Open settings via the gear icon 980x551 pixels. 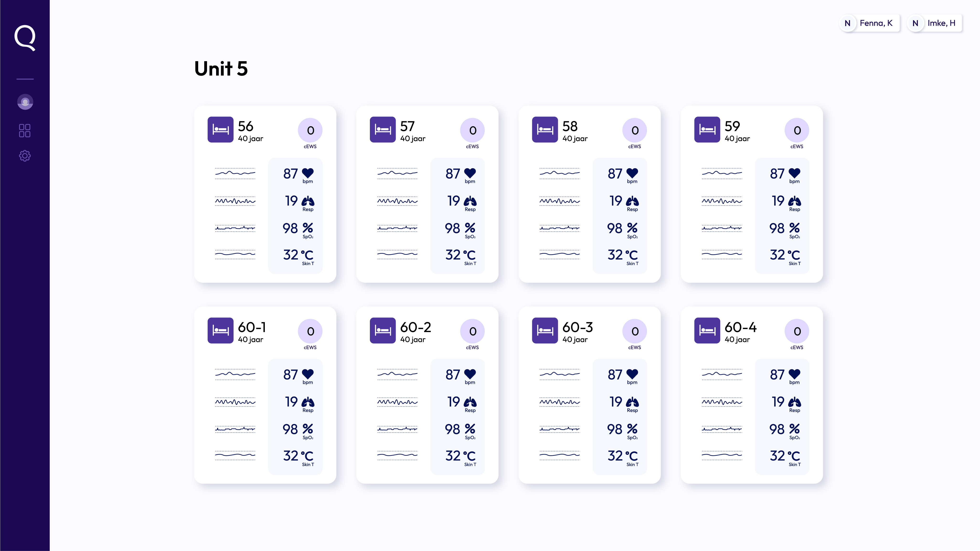point(25,155)
